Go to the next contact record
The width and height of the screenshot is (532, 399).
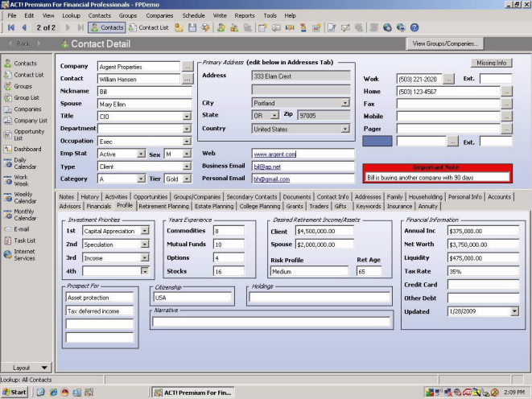click(68, 27)
